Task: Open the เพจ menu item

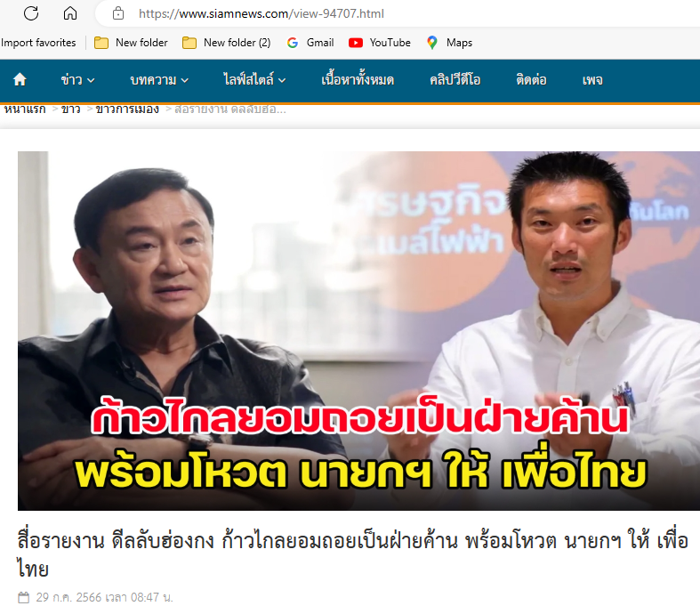Action: [x=592, y=80]
